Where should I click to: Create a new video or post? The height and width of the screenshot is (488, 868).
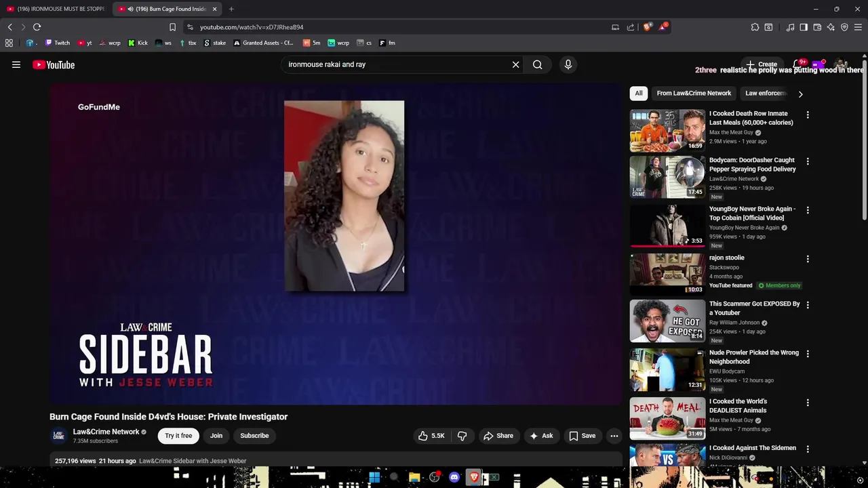762,64
